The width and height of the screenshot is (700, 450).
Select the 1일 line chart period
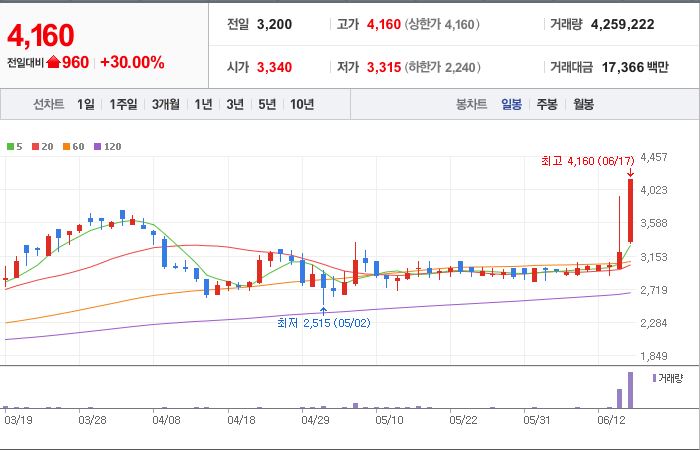coord(86,104)
